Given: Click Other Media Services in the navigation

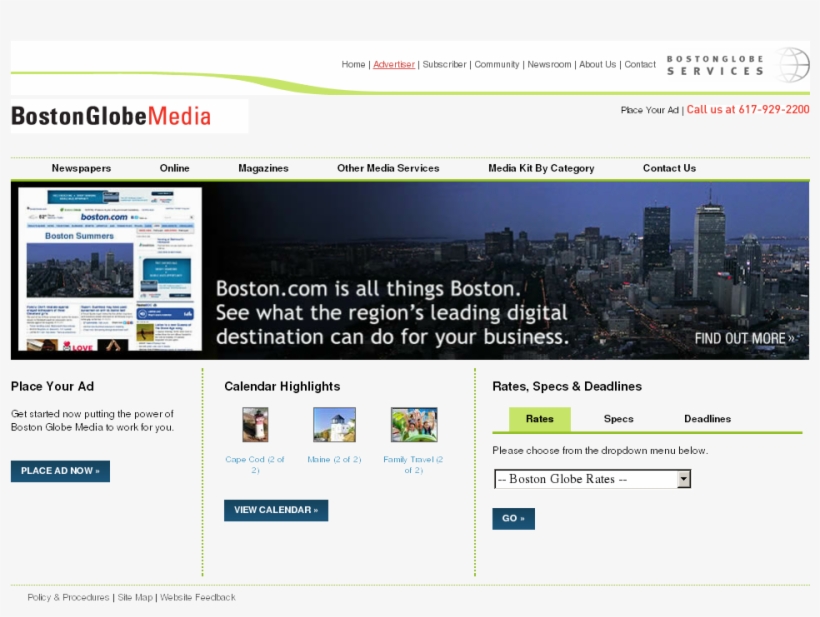Looking at the screenshot, I should click(388, 168).
